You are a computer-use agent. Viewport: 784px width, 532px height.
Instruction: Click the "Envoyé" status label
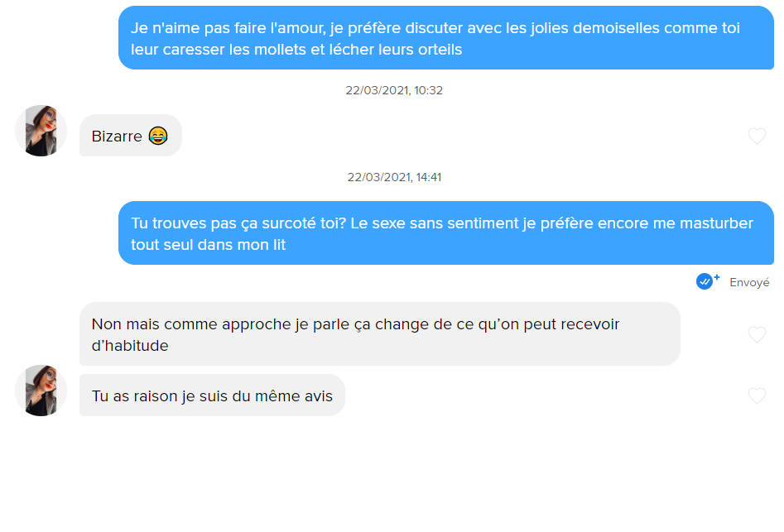(749, 283)
